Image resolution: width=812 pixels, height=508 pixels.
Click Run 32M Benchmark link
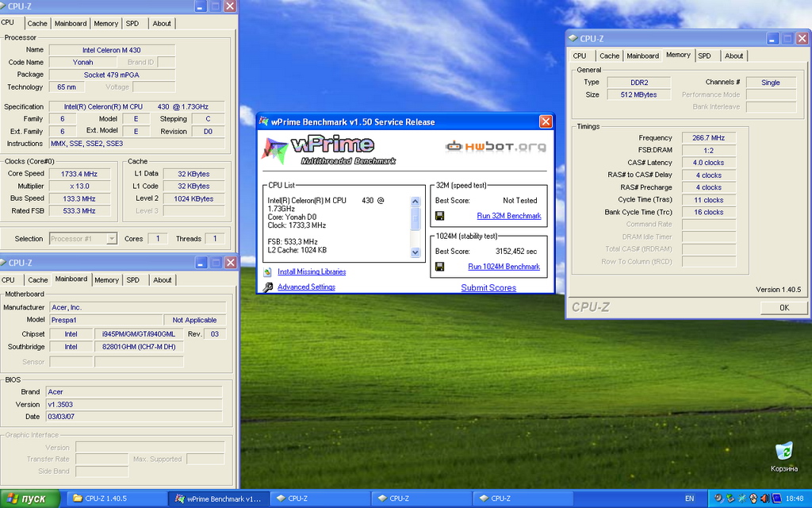(x=509, y=216)
